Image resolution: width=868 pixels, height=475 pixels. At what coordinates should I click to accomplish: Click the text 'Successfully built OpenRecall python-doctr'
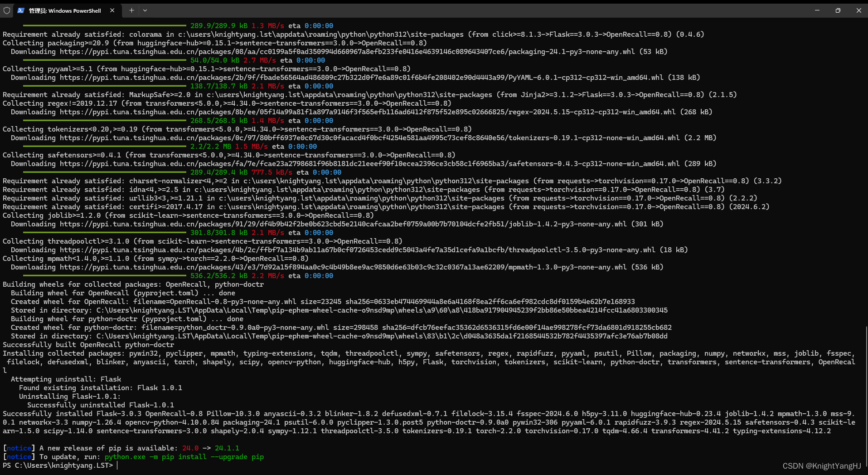click(88, 345)
